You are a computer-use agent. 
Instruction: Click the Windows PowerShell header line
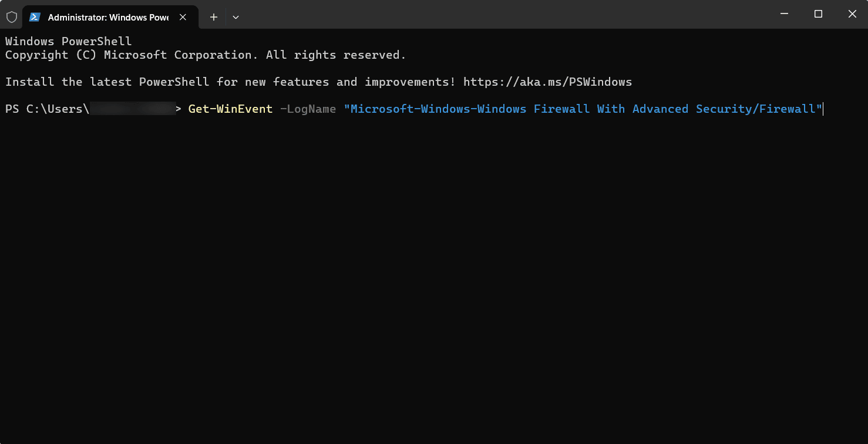[68, 41]
